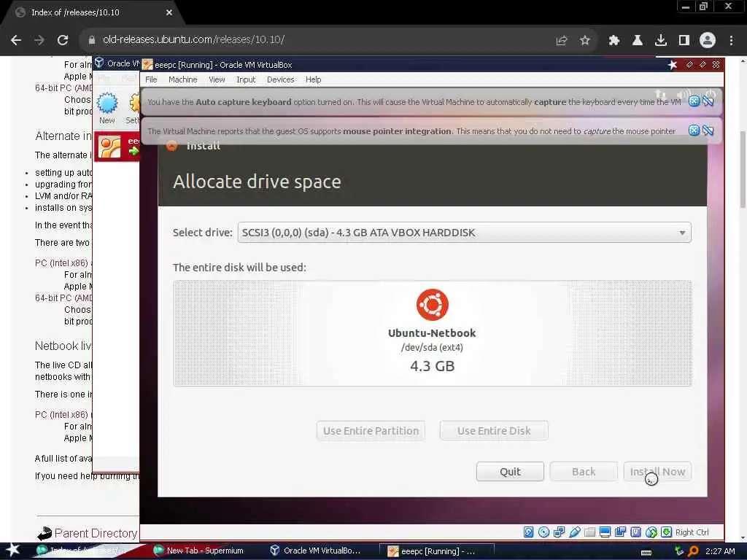This screenshot has width=747, height=560.
Task: Click the keyboard icon in the system tray
Action: click(x=646, y=552)
